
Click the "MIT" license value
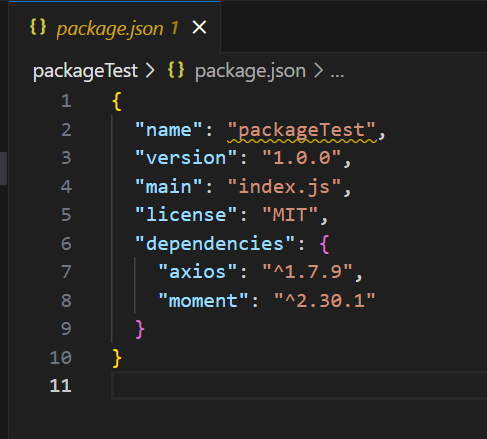[290, 215]
